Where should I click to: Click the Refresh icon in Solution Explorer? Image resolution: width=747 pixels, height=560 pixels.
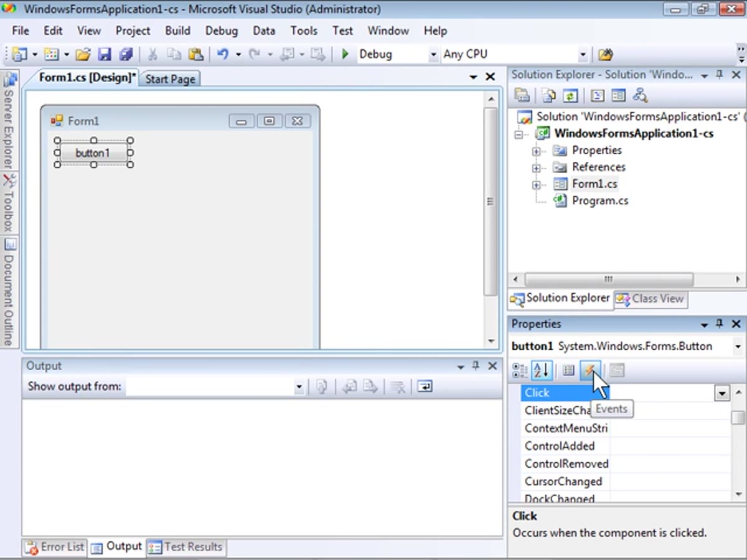click(570, 95)
